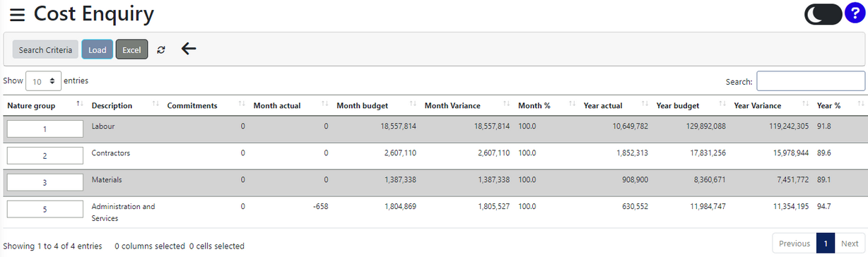Screen dimensions: 868x257
Task: Open the hamburger navigation menu
Action: (18, 15)
